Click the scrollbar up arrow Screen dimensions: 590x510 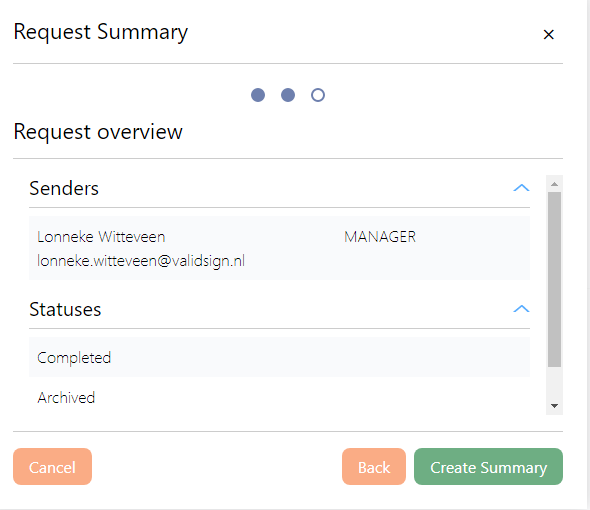point(554,184)
